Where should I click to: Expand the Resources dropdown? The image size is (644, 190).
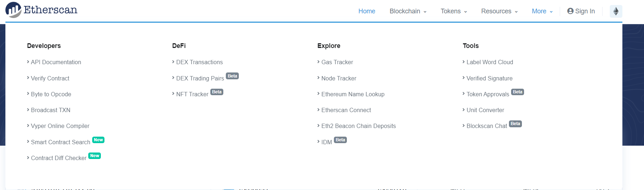pos(499,11)
